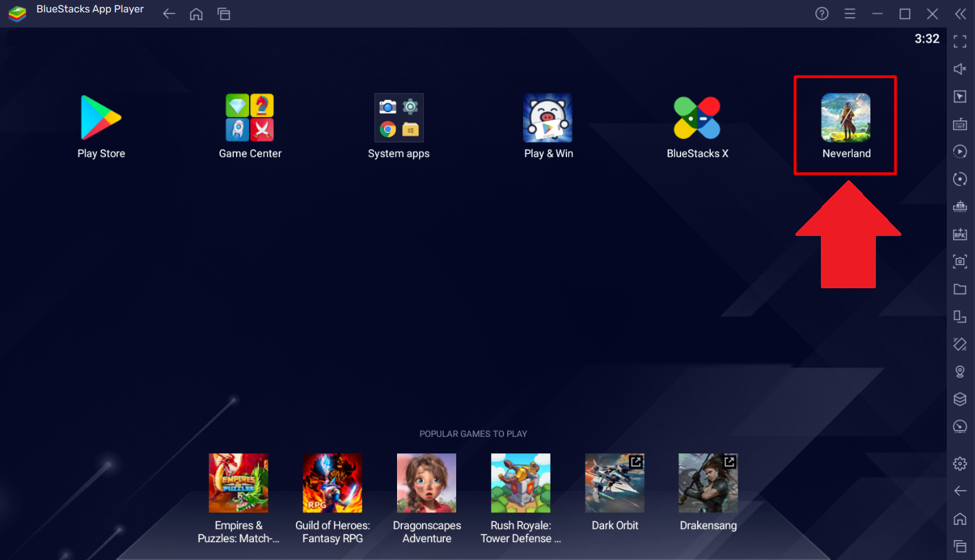Start the Macro recorder
Screen dimensions: 975x560
point(959,151)
